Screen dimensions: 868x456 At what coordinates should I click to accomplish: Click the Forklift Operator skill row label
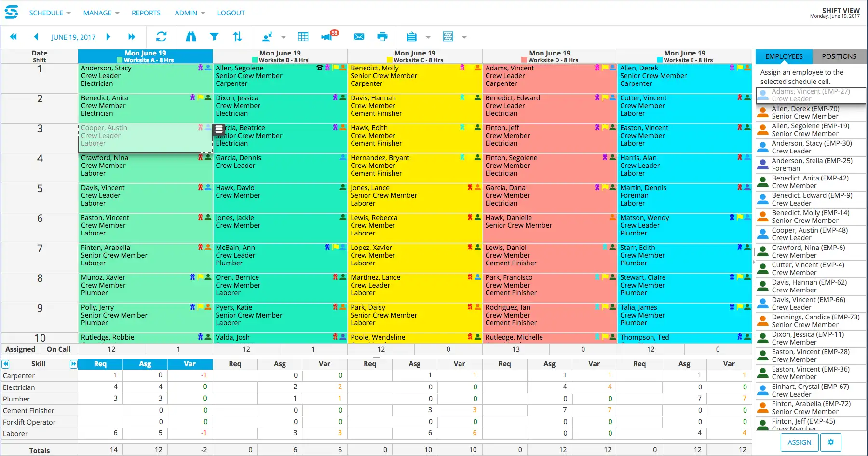click(29, 422)
